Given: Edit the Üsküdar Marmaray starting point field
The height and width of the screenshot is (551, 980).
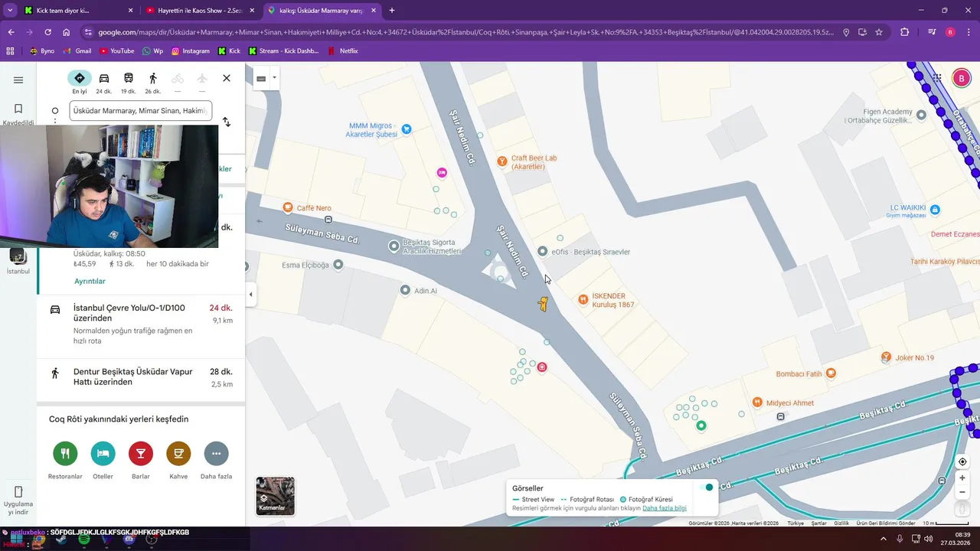Looking at the screenshot, I should [x=140, y=111].
